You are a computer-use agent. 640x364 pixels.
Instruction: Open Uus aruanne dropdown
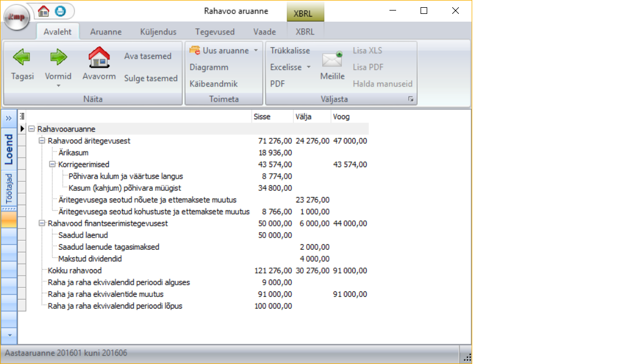(256, 50)
